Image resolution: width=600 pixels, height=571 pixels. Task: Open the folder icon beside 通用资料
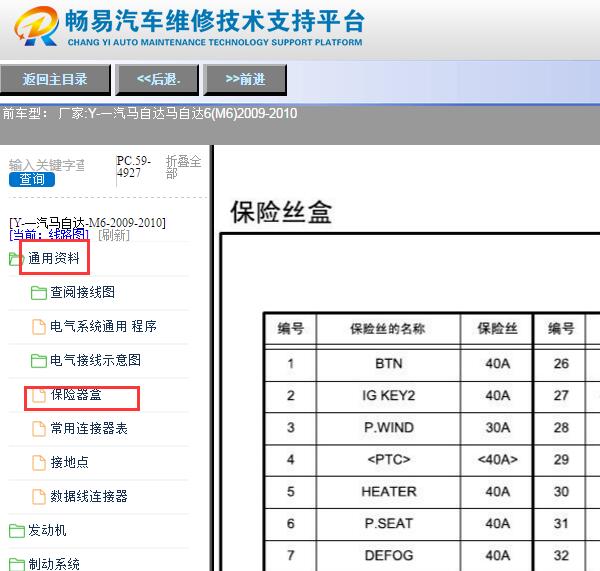click(16, 259)
